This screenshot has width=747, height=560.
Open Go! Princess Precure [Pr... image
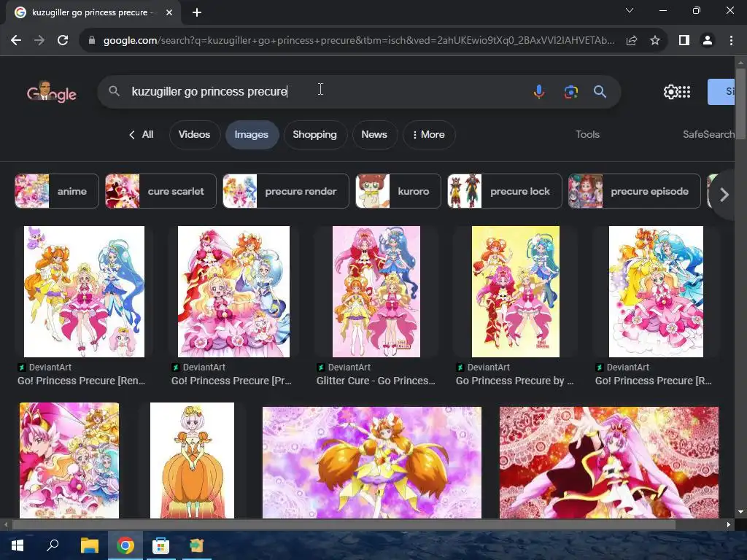pyautogui.click(x=233, y=292)
